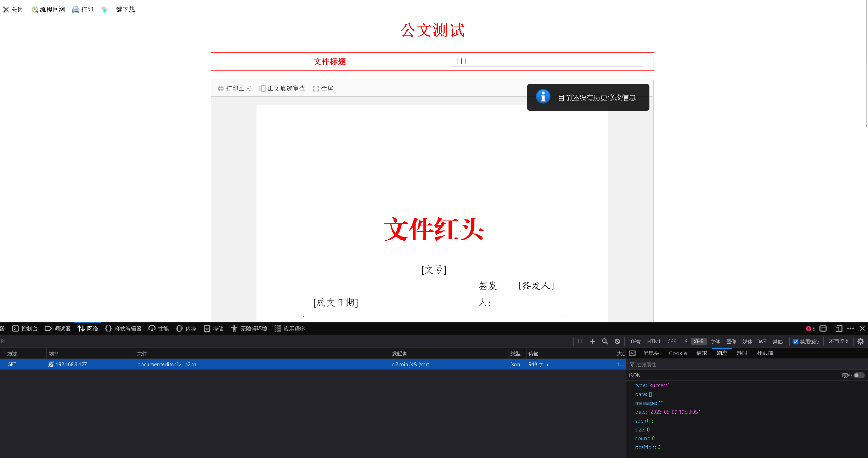The image size is (868, 458).
Task: Click the 打印 printer icon in the top bar
Action: 75,10
